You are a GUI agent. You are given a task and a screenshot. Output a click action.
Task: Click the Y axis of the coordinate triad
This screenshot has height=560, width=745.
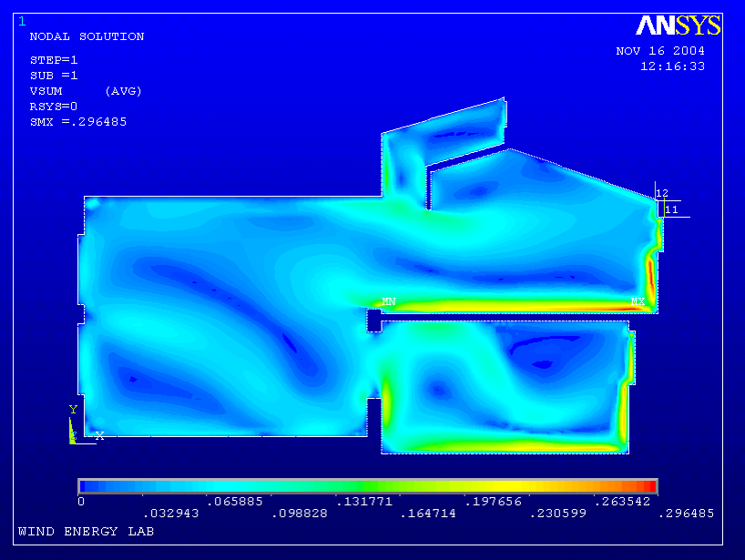73,410
